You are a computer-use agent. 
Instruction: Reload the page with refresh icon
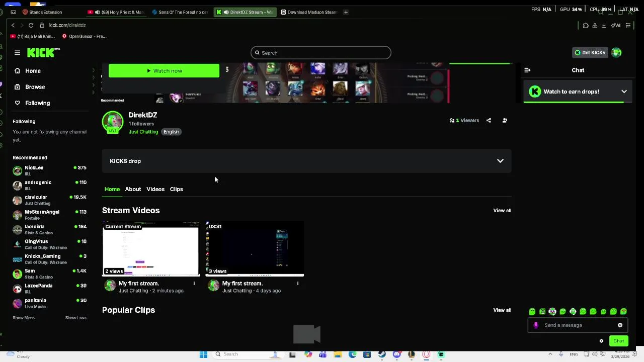click(x=31, y=25)
